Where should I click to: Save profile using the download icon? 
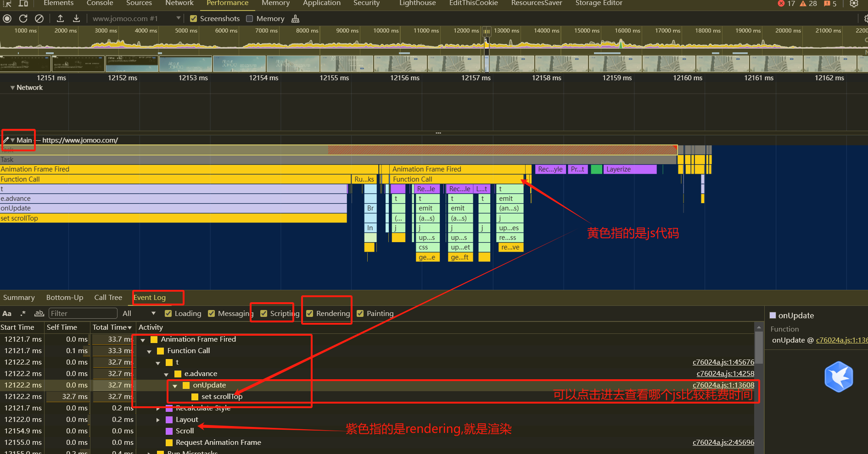(x=76, y=18)
